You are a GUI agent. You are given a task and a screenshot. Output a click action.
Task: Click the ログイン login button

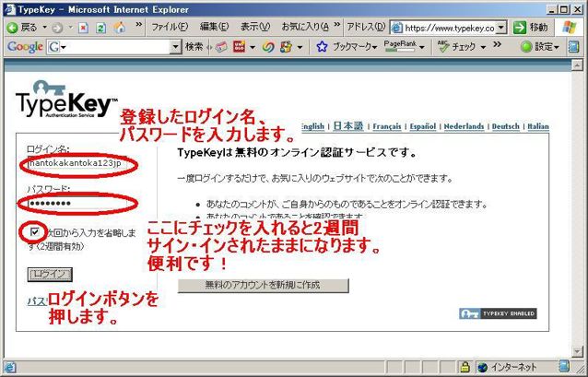[x=50, y=274]
